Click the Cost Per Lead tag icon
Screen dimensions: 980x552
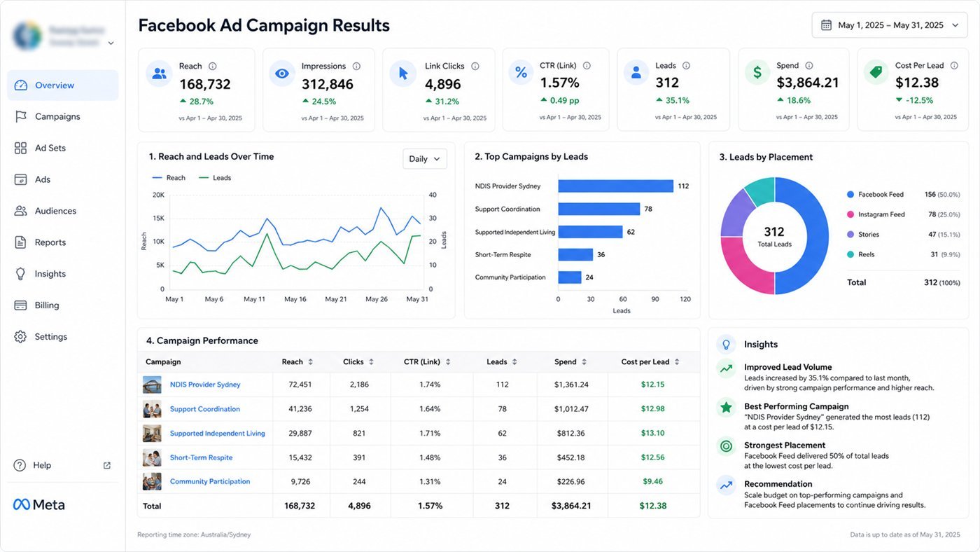[x=875, y=72]
